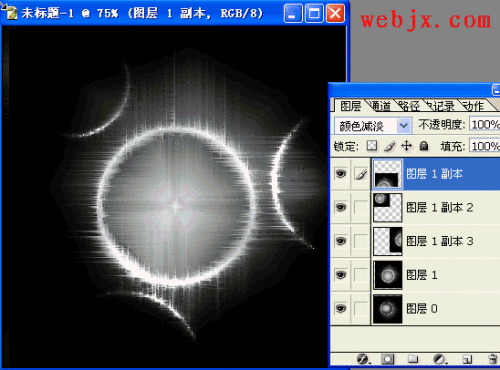Switch to the 路径 tab

[x=409, y=106]
